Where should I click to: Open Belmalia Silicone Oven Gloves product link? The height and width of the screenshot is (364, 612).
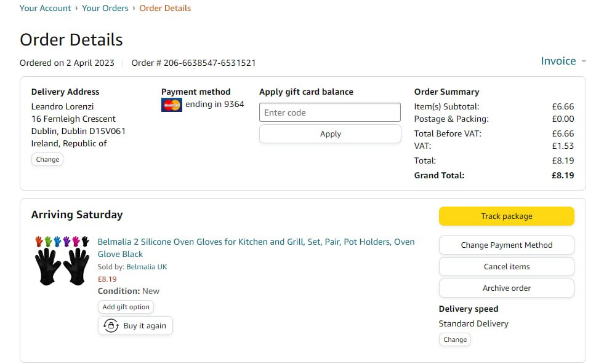pos(256,242)
